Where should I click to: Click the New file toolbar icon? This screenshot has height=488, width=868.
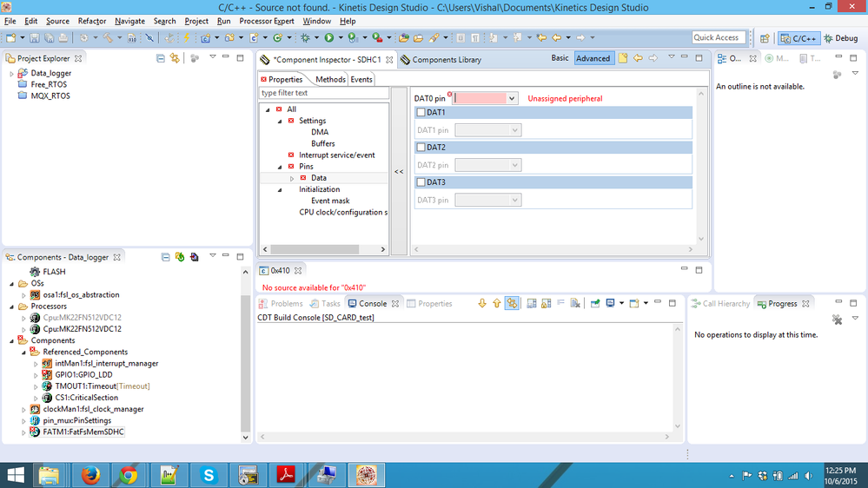coord(10,37)
